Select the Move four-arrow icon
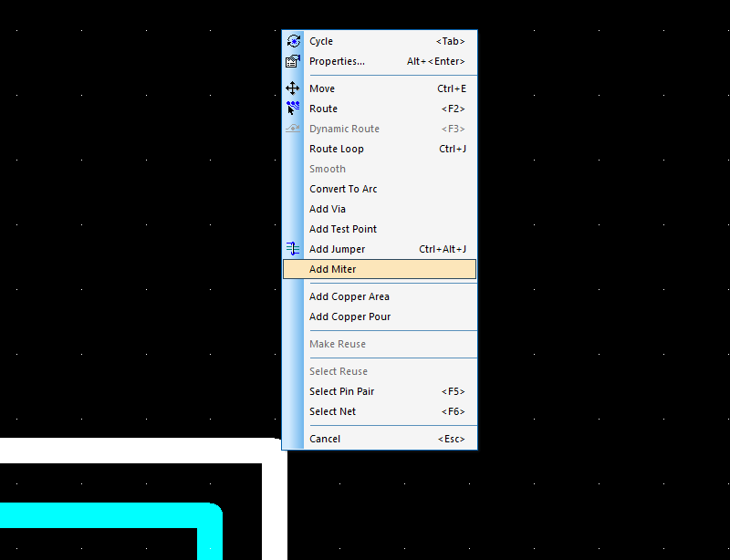The height and width of the screenshot is (560, 730). coord(293,88)
